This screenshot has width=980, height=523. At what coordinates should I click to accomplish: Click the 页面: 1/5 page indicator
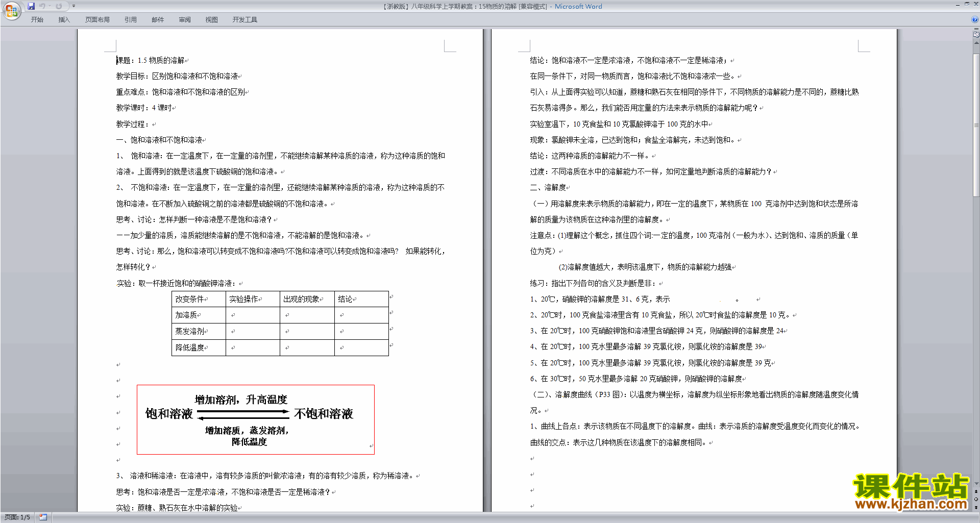click(x=17, y=517)
